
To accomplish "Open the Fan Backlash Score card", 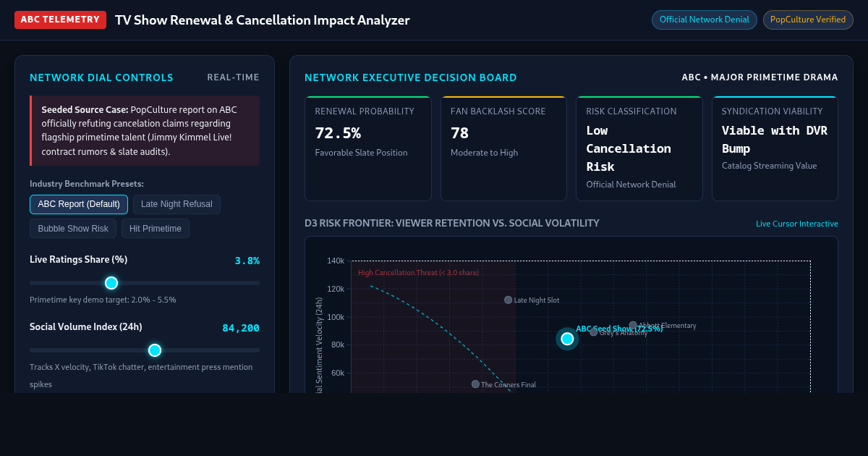I will pyautogui.click(x=504, y=148).
